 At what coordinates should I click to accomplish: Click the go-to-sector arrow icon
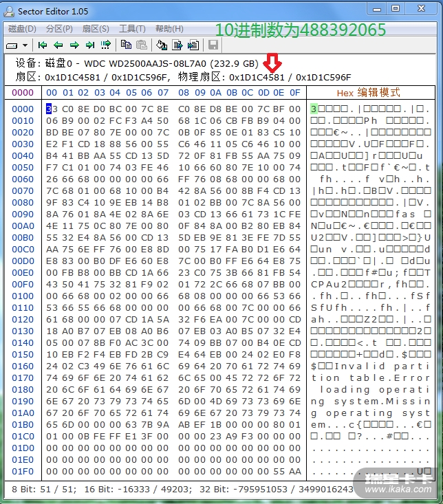click(106, 45)
